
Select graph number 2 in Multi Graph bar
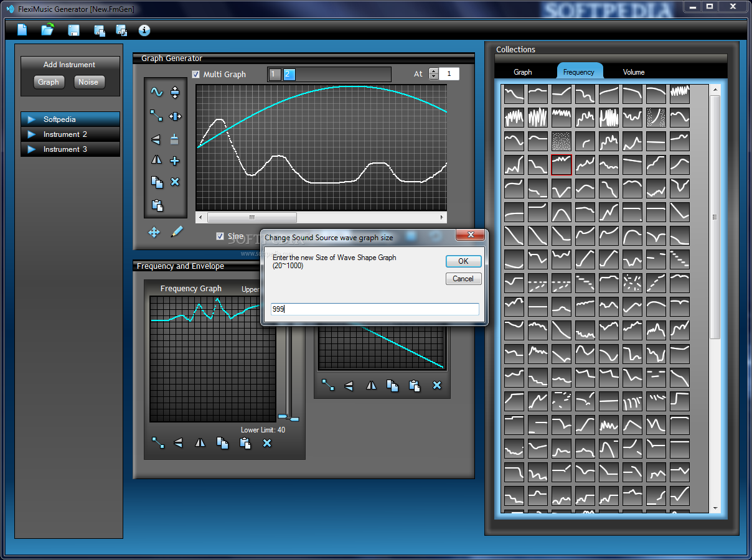(x=289, y=75)
